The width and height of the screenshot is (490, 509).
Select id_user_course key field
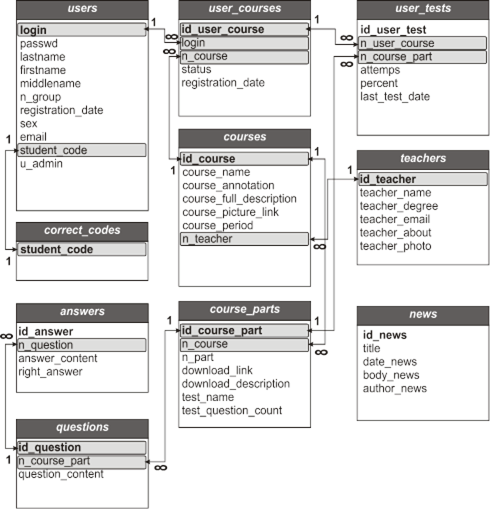(244, 29)
